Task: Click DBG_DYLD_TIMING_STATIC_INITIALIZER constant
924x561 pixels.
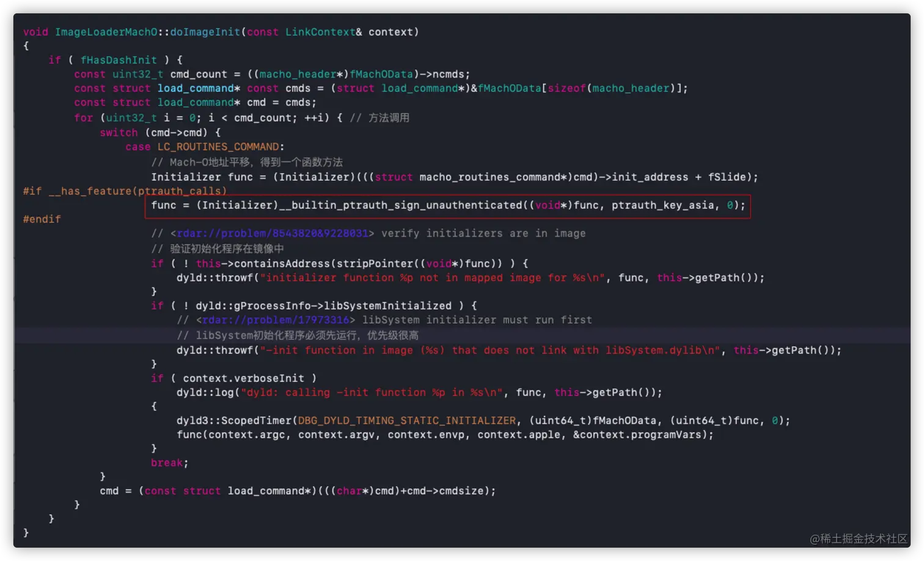Action: [x=407, y=420]
